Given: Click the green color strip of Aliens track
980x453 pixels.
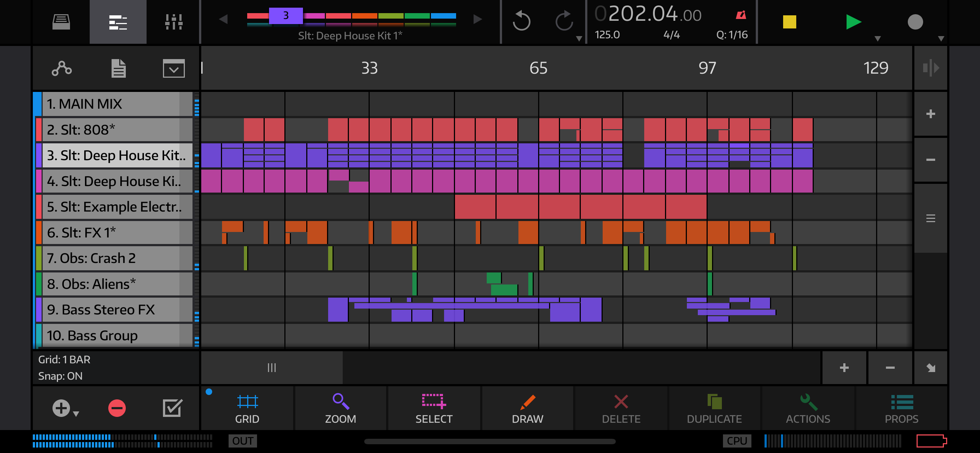Looking at the screenshot, I should coord(38,284).
